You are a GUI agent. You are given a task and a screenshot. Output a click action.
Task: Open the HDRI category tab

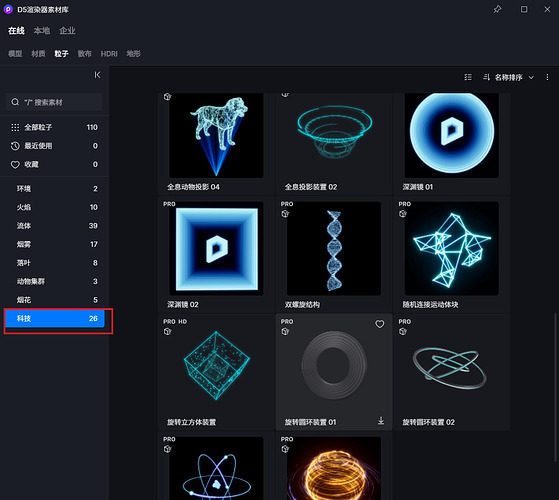109,54
